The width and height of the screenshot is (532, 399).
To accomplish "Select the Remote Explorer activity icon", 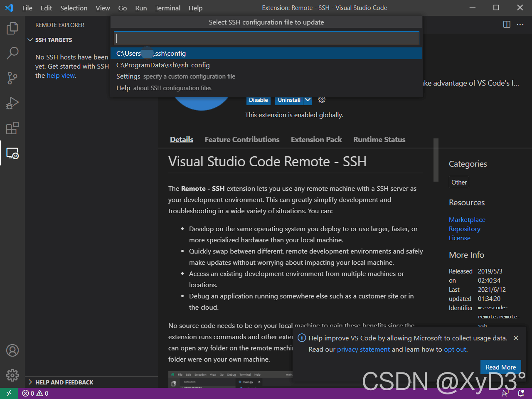I will (12, 153).
